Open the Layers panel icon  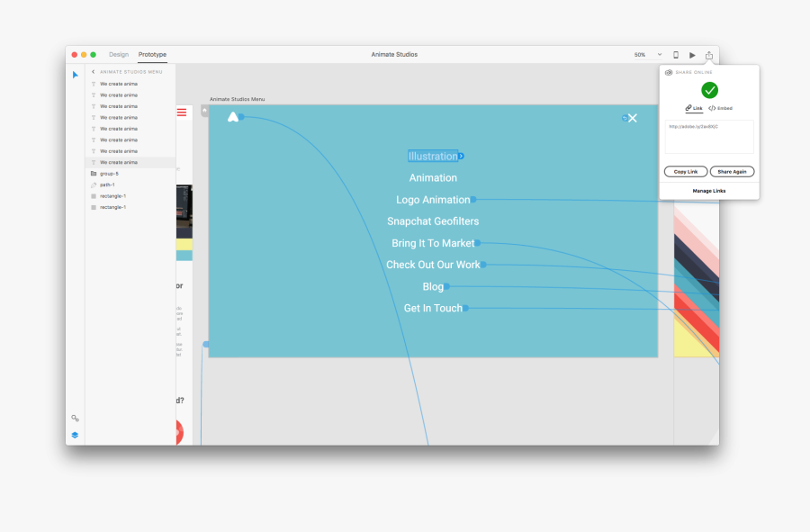[76, 435]
